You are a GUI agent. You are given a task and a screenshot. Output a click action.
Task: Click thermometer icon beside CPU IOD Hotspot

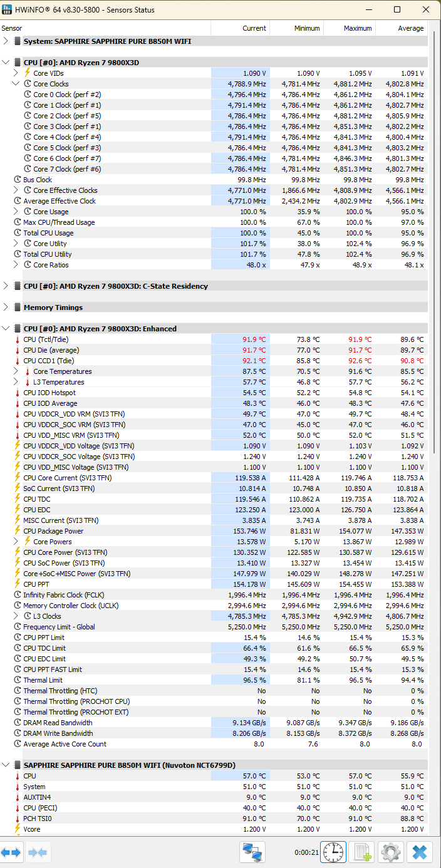(18, 393)
